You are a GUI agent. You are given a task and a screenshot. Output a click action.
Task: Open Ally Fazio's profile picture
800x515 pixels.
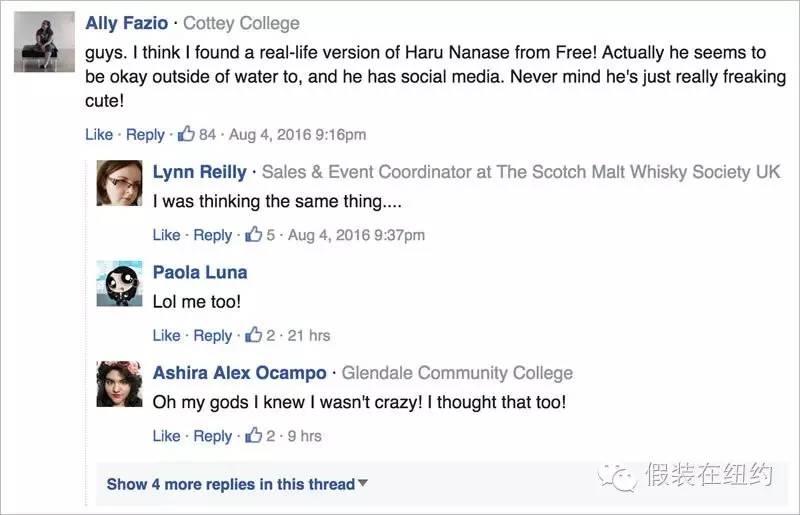tap(45, 41)
